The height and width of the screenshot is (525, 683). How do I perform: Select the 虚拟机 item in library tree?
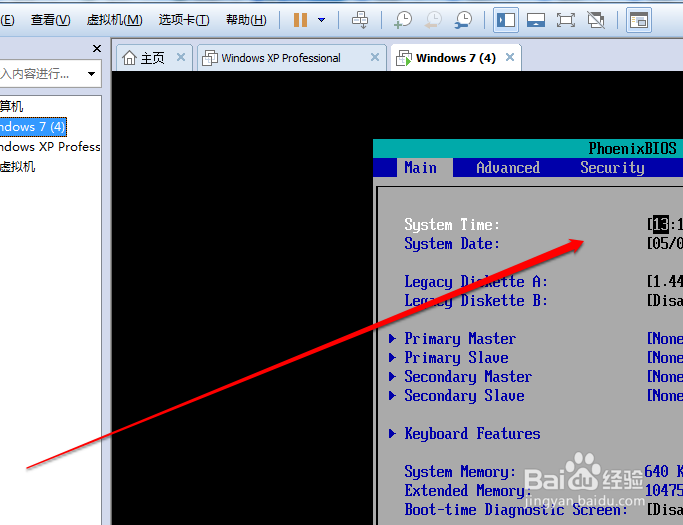pos(17,166)
